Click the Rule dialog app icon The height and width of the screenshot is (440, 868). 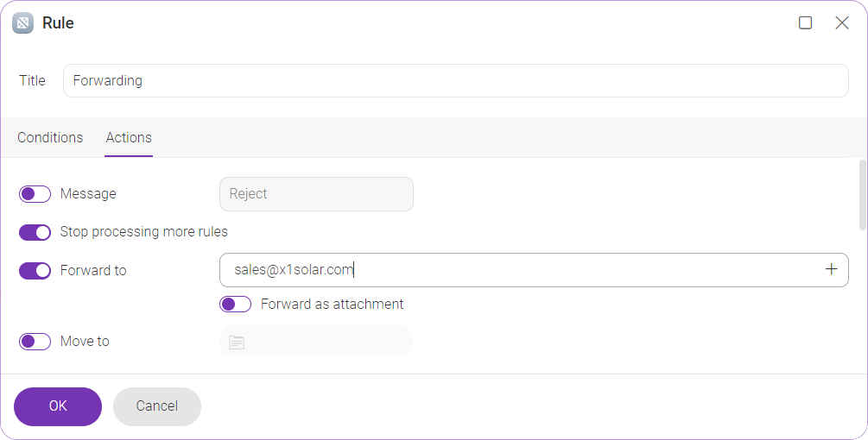[x=22, y=23]
